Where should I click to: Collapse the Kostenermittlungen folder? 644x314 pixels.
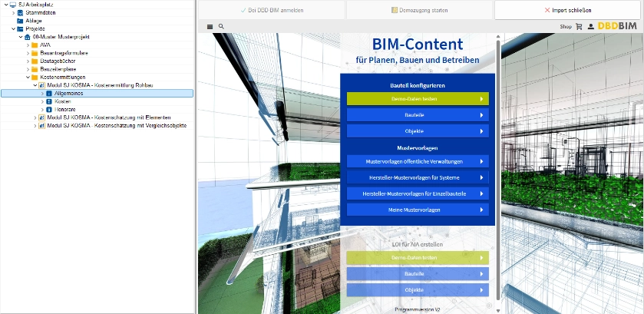[27, 77]
